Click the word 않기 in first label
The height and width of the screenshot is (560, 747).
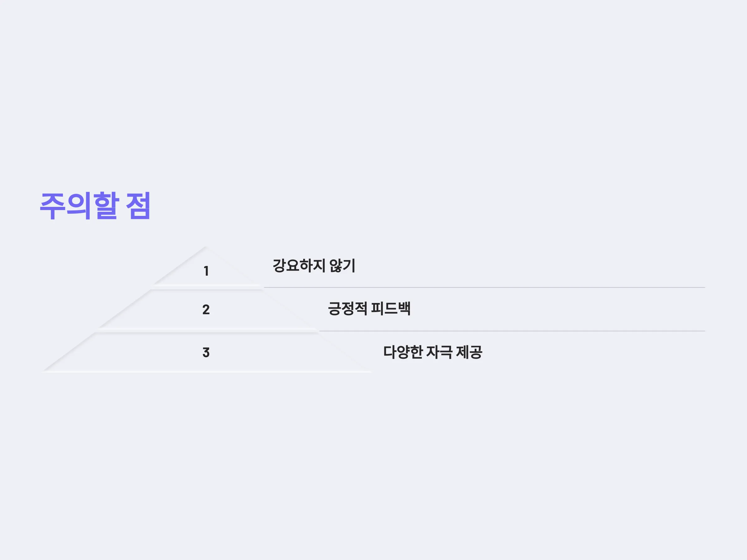[342, 266]
